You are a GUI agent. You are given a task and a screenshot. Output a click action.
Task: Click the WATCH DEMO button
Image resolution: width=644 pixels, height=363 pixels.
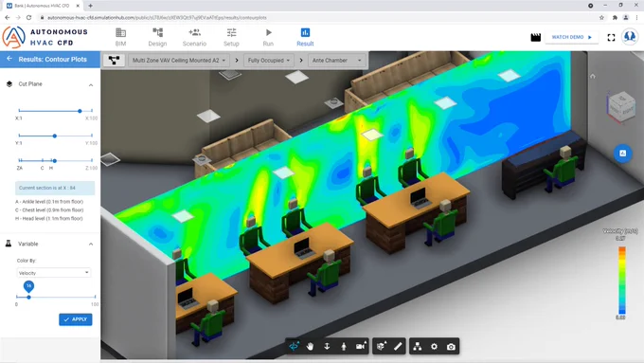[572, 37]
